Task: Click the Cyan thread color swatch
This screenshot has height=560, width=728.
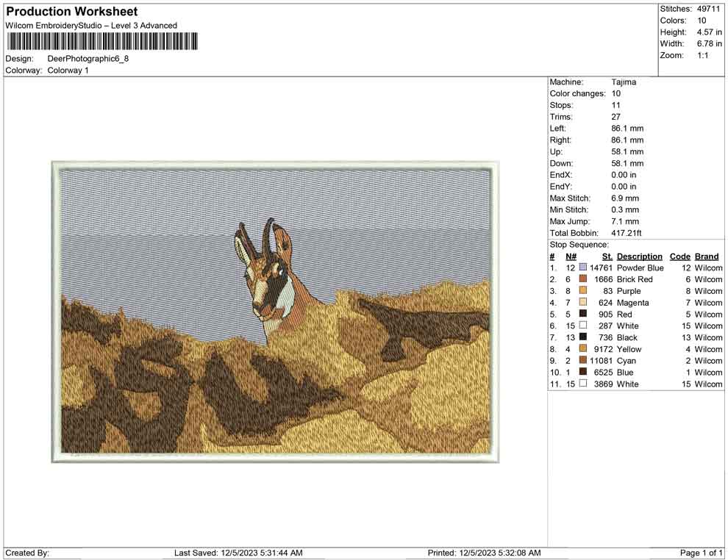Action: click(582, 360)
